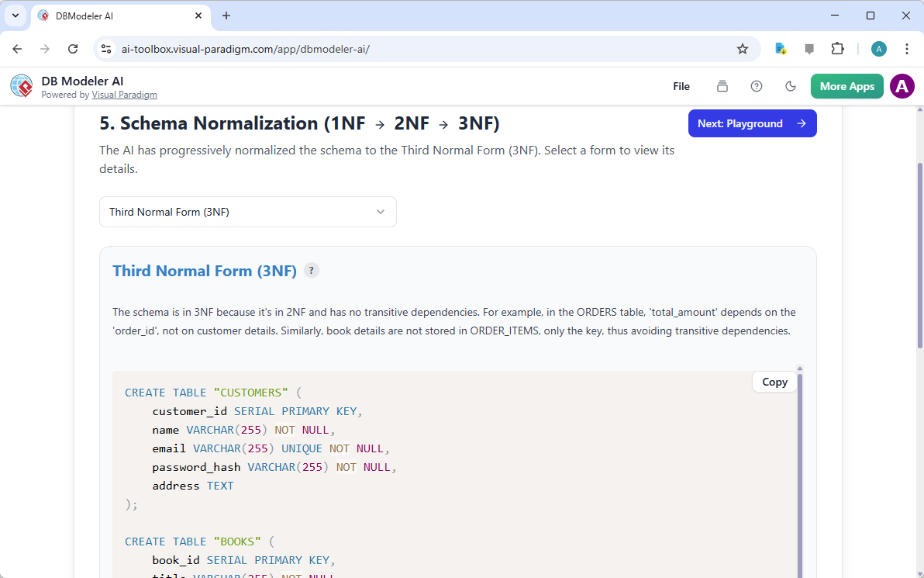Toggle dark mode with the moon icon
This screenshot has width=924, height=578.
[x=791, y=86]
